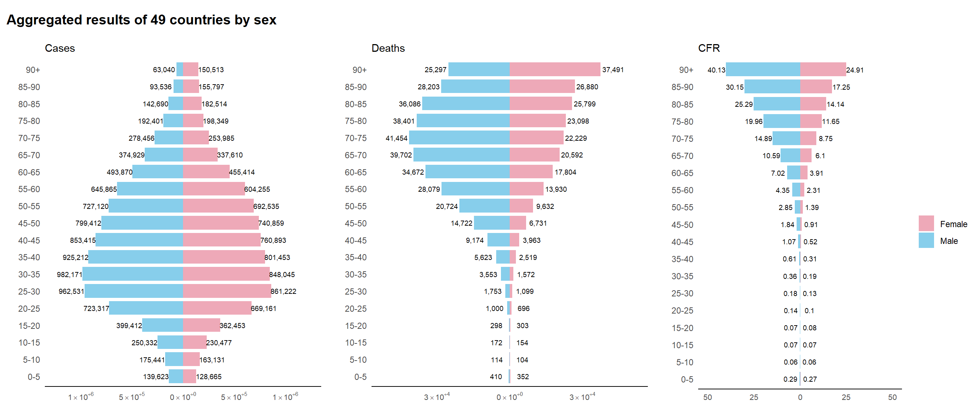Screen dimensions: 980x420
Task: Click the Male legend color swatch
Action: click(926, 240)
